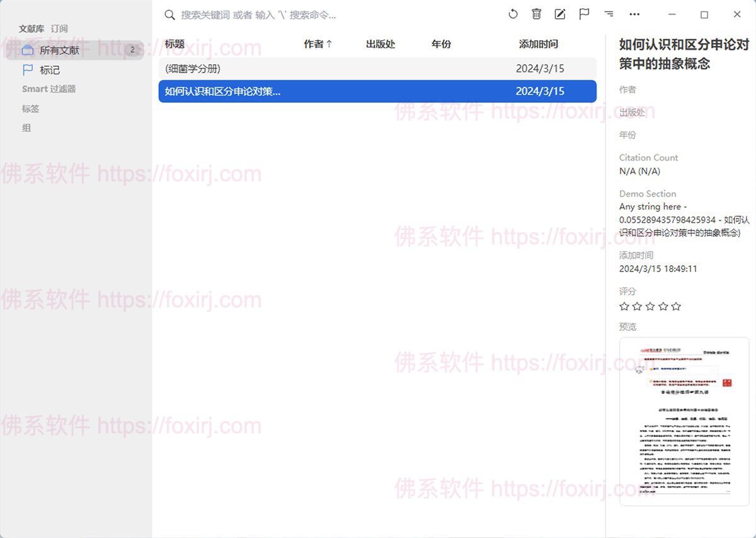Give the paper five stars in 评分
This screenshot has height=538, width=756.
click(x=676, y=306)
